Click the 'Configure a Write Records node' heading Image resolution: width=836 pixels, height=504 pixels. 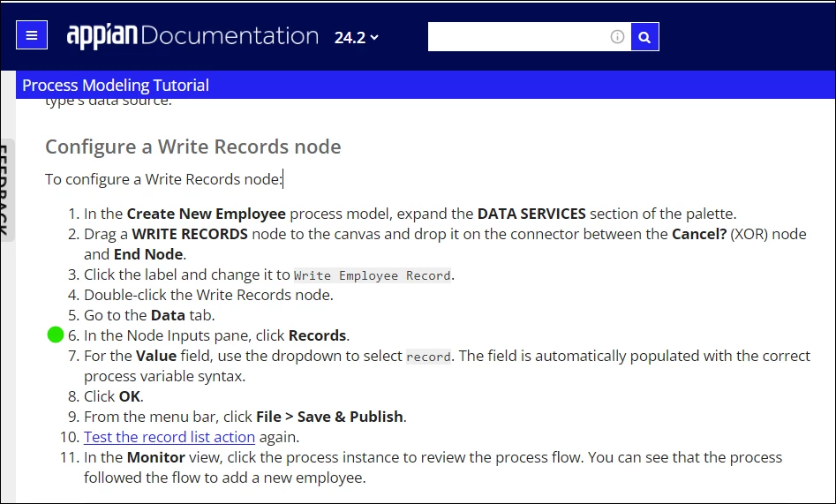[x=193, y=147]
